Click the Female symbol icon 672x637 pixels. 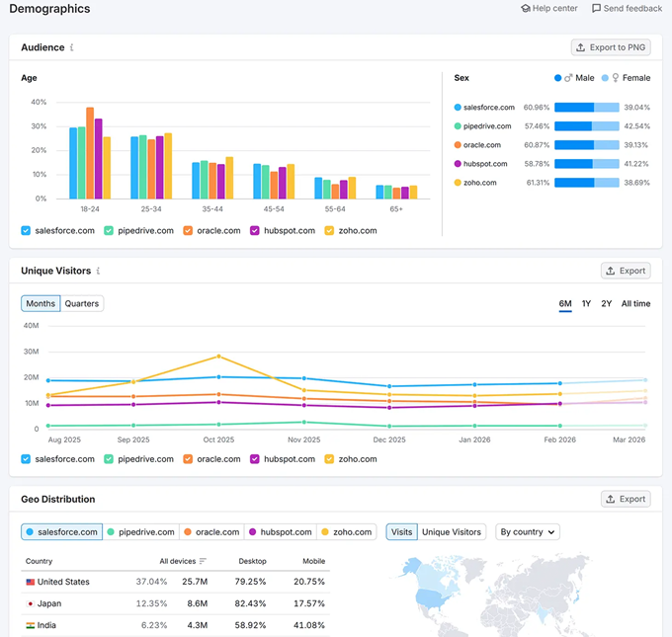[616, 78]
